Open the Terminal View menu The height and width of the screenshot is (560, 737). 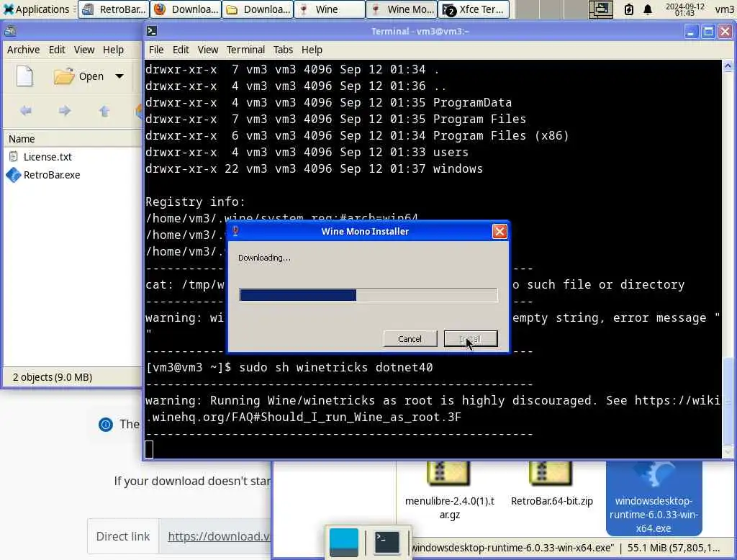click(208, 50)
